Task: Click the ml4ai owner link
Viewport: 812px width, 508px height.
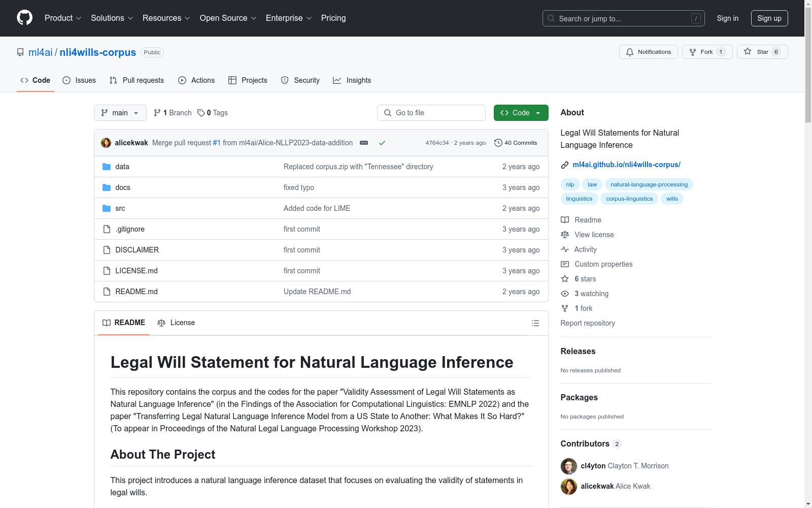Action: (41, 52)
